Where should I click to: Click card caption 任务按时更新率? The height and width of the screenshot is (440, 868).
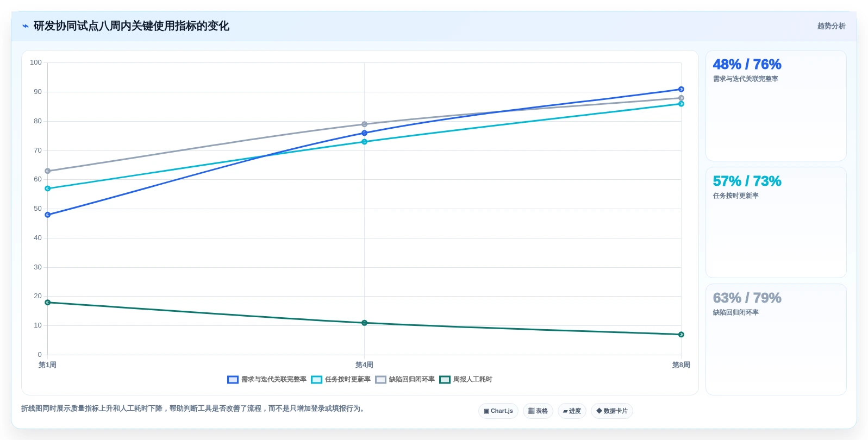[x=735, y=196]
